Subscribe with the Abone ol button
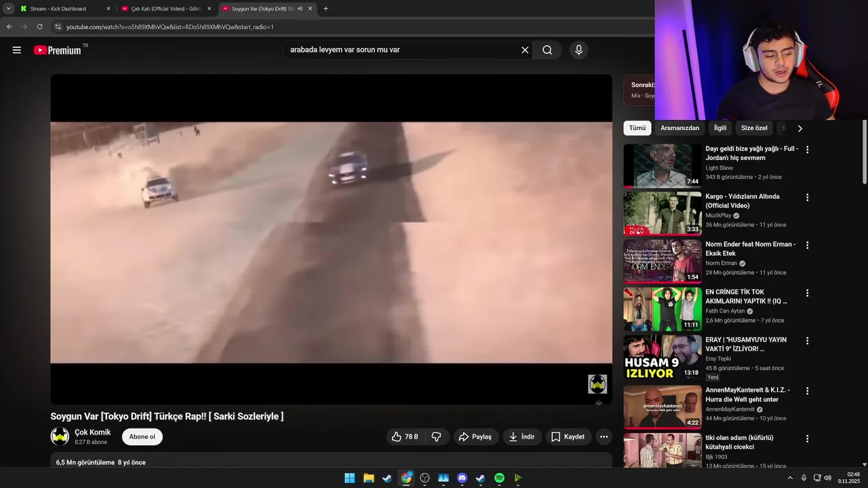 click(142, 437)
